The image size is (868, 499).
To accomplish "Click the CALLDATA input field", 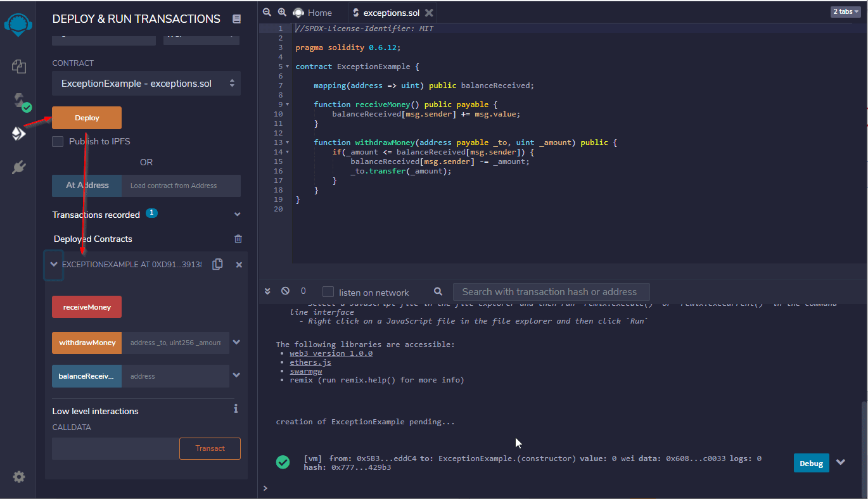I will tap(115, 448).
